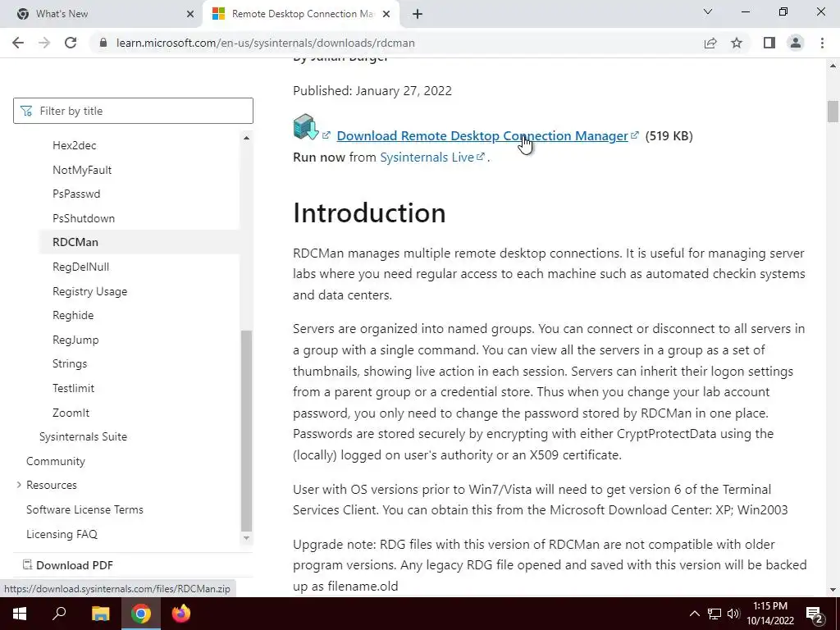
Task: Open NotMyFault in the sidebar
Action: click(82, 170)
